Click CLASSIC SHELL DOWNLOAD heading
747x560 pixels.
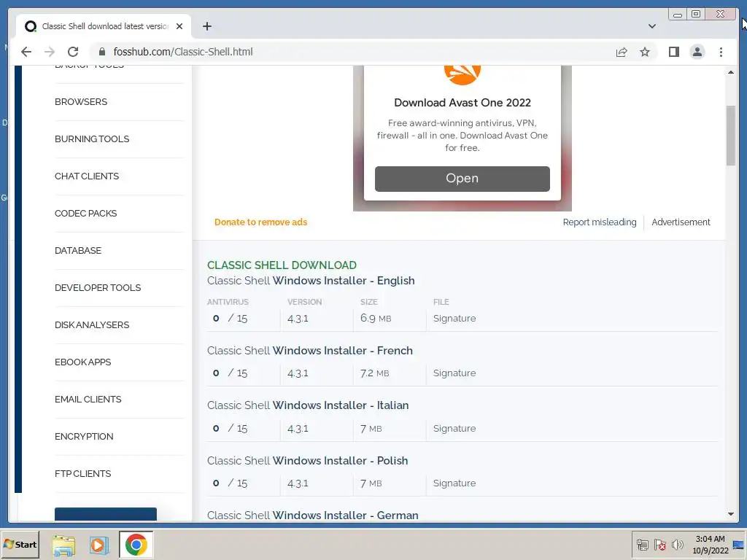[282, 265]
